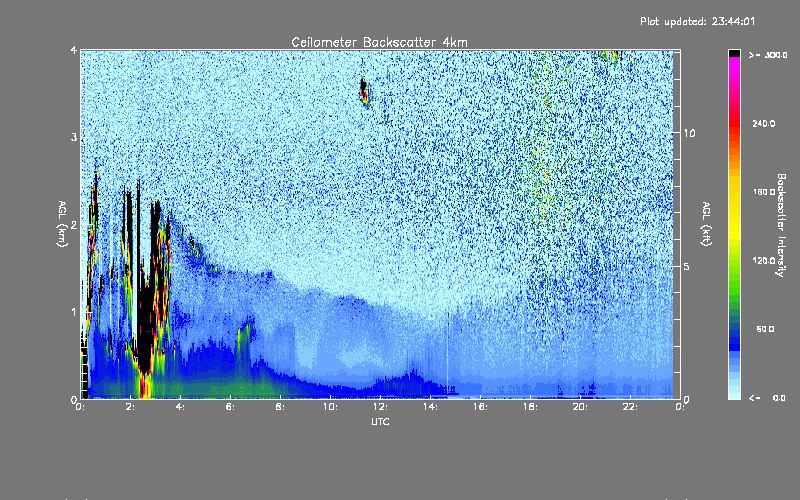
Task: Select the "Ceilometer Backscatter 4km" plot title
Action: pyautogui.click(x=379, y=42)
